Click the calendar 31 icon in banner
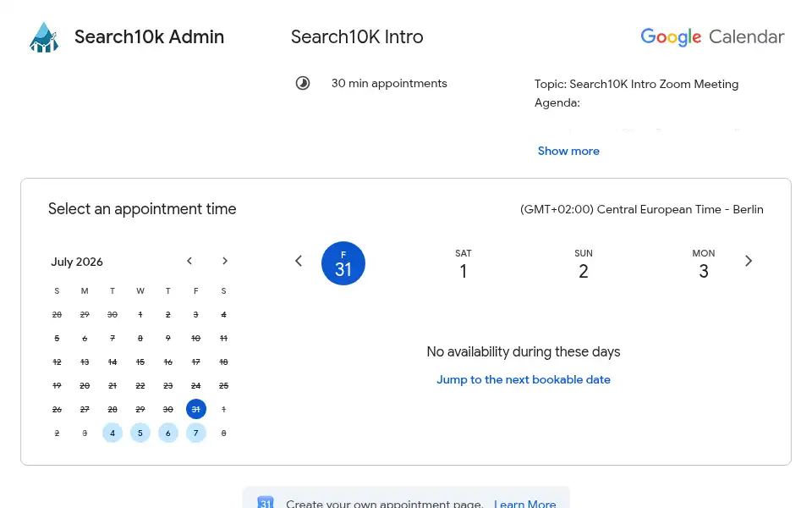Image resolution: width=812 pixels, height=508 pixels. tap(265, 502)
